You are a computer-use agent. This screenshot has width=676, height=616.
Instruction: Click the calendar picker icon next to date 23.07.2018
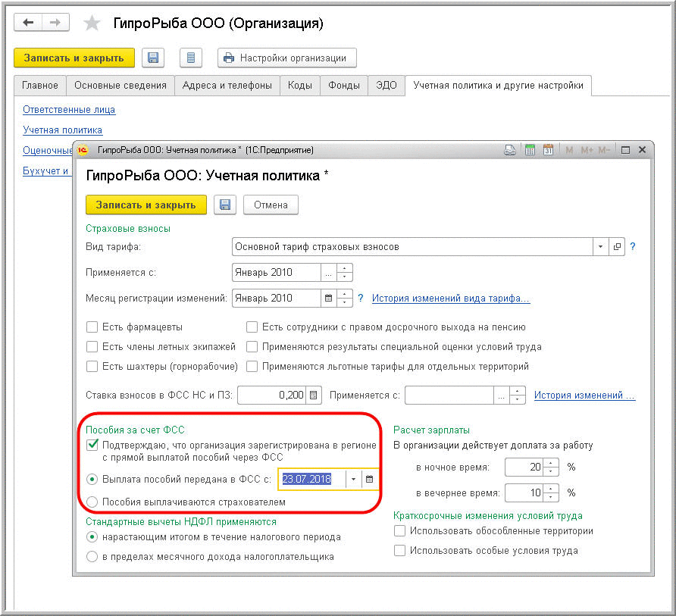pos(369,479)
